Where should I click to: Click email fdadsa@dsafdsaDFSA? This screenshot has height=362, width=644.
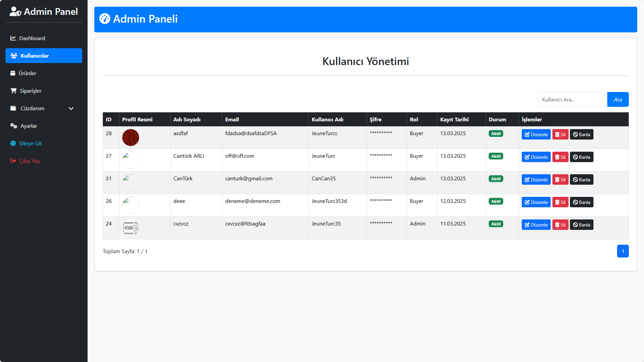point(251,133)
